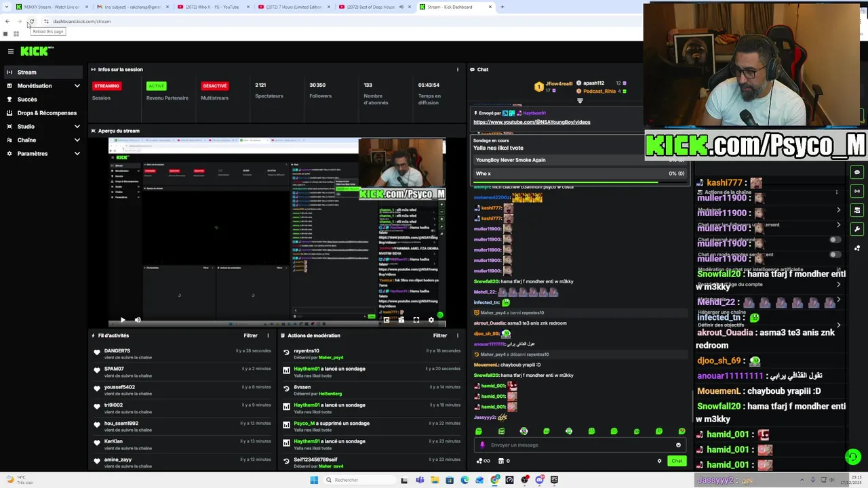Screen dimensions: 868x488
Task: Click the Discord taskbar icon
Action: point(540,480)
